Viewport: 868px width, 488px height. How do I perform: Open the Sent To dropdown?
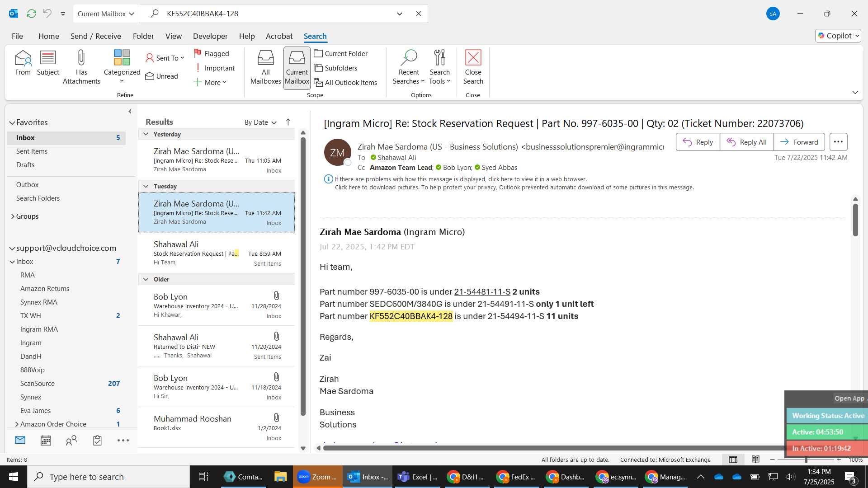tap(165, 58)
